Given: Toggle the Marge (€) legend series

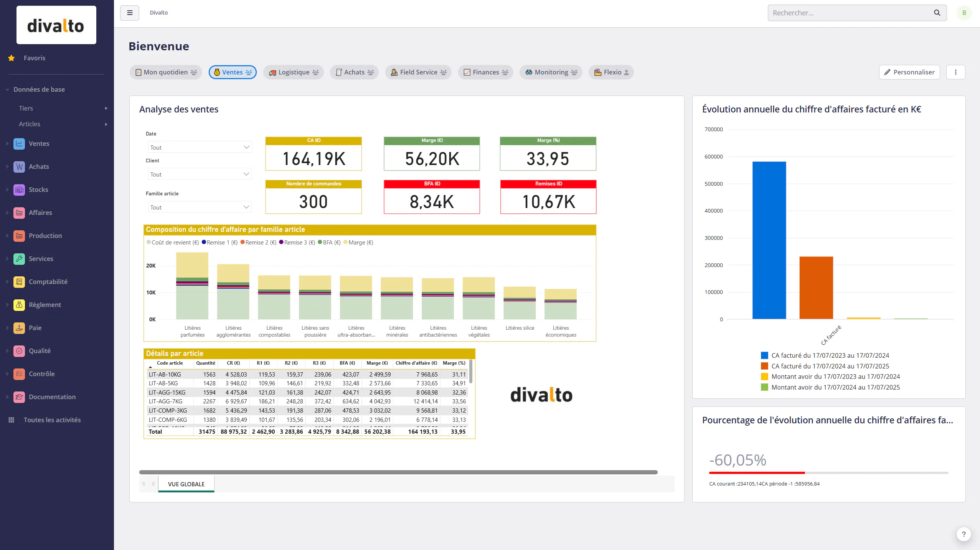Looking at the screenshot, I should point(358,242).
